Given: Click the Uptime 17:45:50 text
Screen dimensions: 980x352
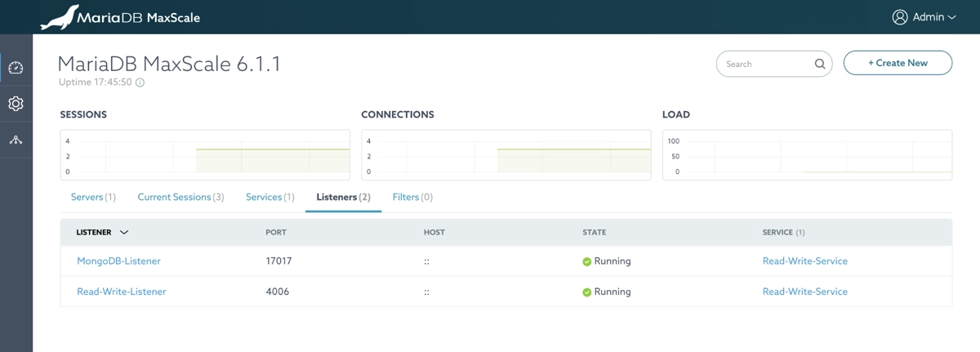Looking at the screenshot, I should pos(96,82).
